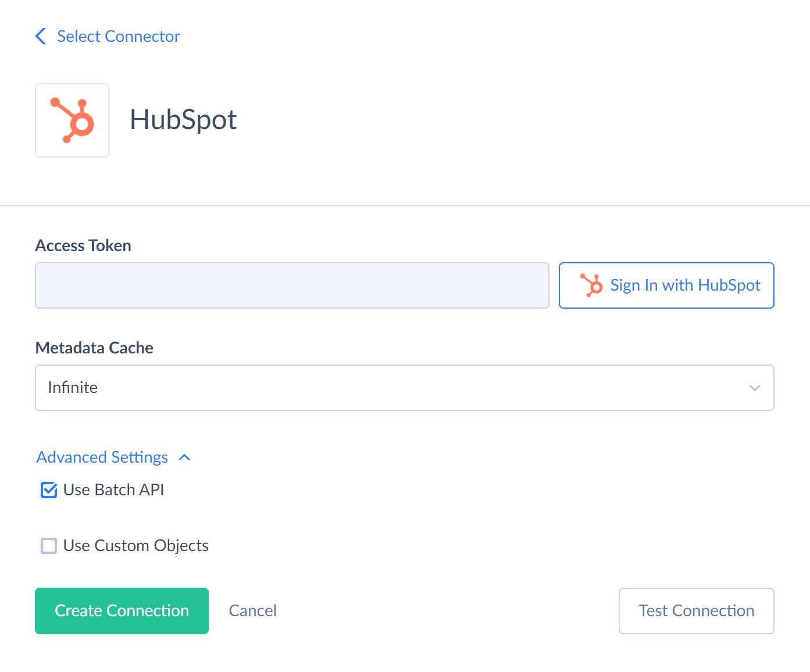Click the HubSpot heading text
This screenshot has height=672, width=810.
point(183,120)
